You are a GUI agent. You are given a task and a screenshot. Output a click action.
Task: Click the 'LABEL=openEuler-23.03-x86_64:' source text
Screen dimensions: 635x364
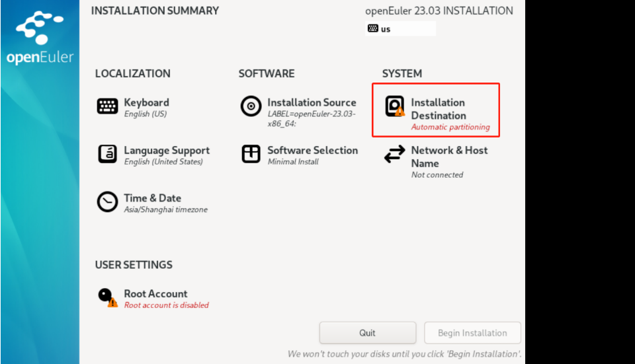pos(312,119)
